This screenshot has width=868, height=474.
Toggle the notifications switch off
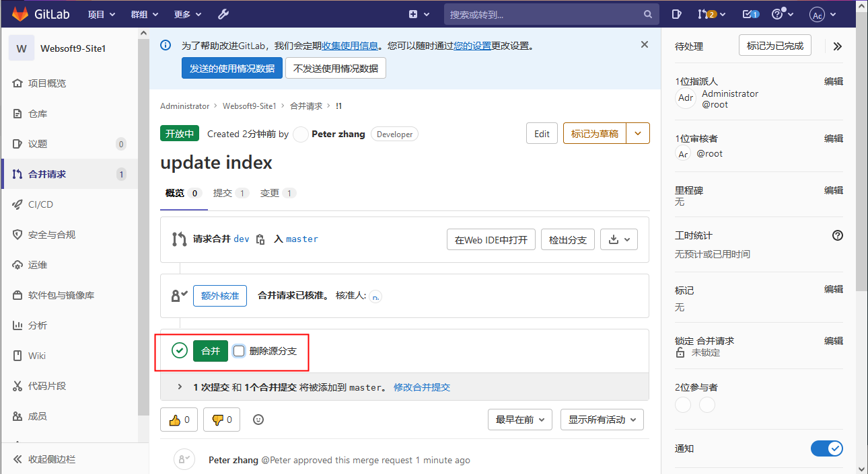click(826, 448)
